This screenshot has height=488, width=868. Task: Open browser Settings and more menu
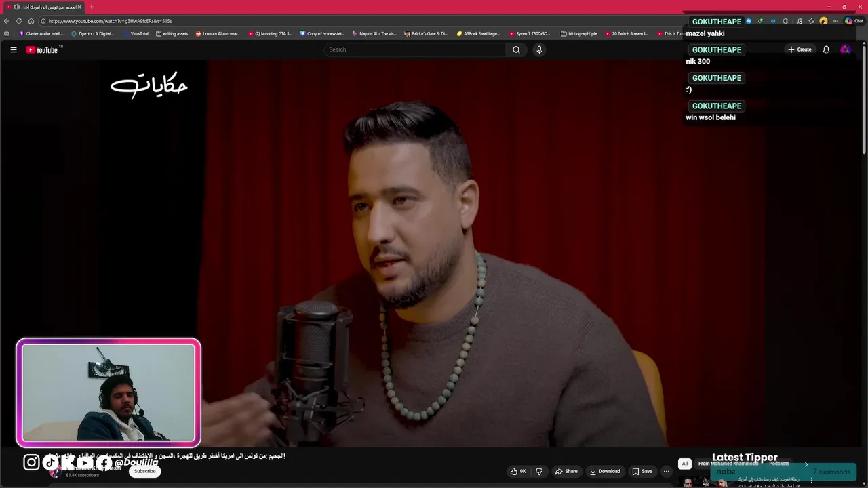836,21
